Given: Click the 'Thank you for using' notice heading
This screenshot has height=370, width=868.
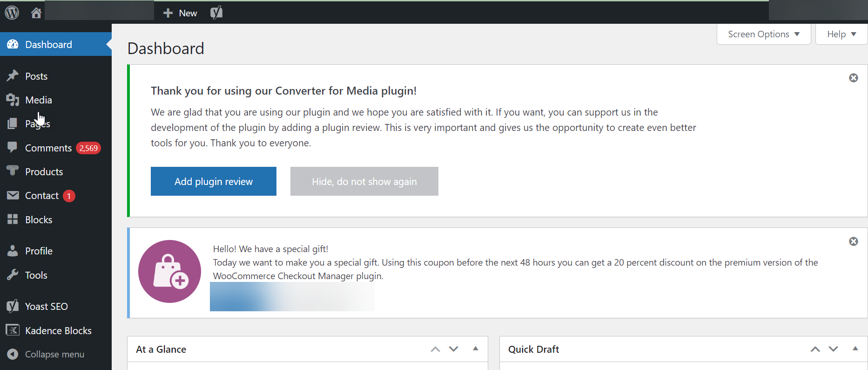Looking at the screenshot, I should click(283, 90).
